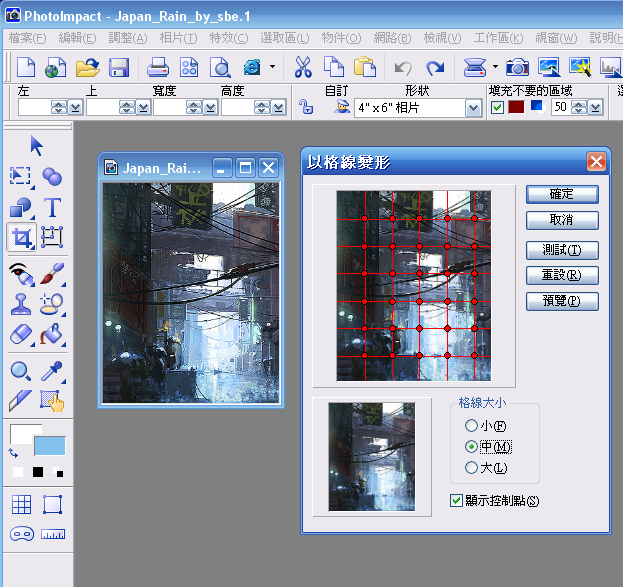This screenshot has width=623, height=587.
Task: Click the New web page icon
Action: (56, 67)
